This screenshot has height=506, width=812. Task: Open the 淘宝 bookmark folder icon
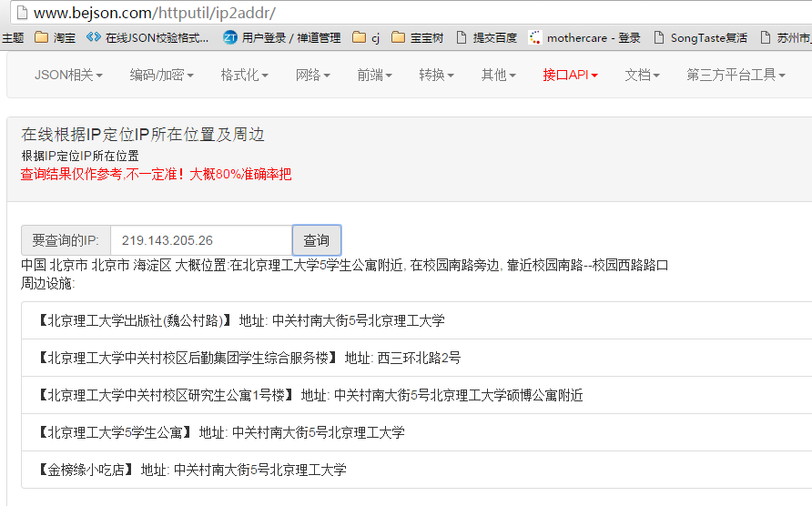[42, 37]
